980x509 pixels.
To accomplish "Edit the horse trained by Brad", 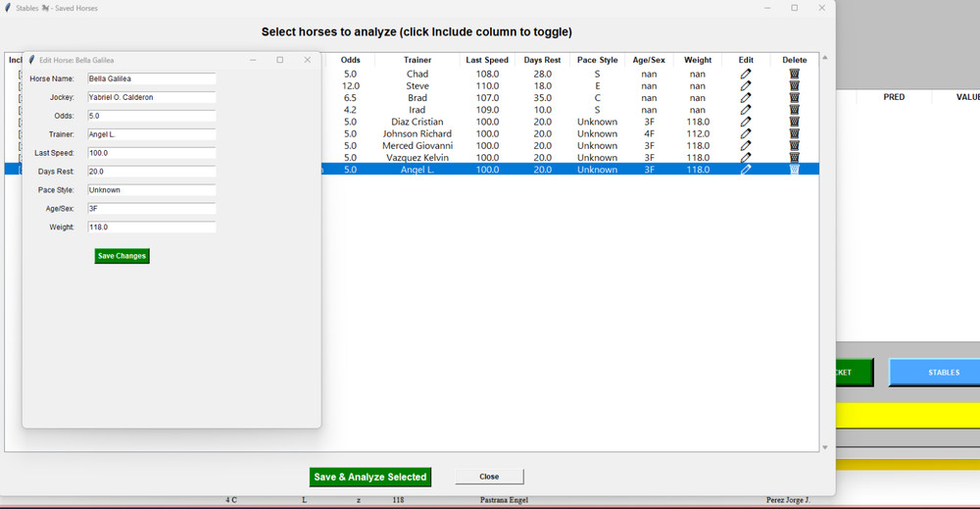I will click(746, 98).
